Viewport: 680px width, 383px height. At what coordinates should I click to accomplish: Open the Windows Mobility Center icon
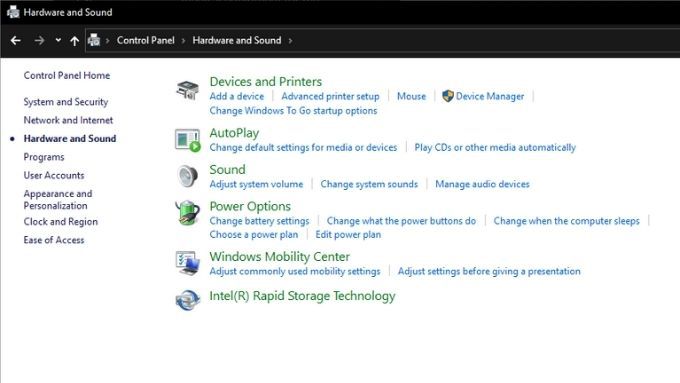188,263
